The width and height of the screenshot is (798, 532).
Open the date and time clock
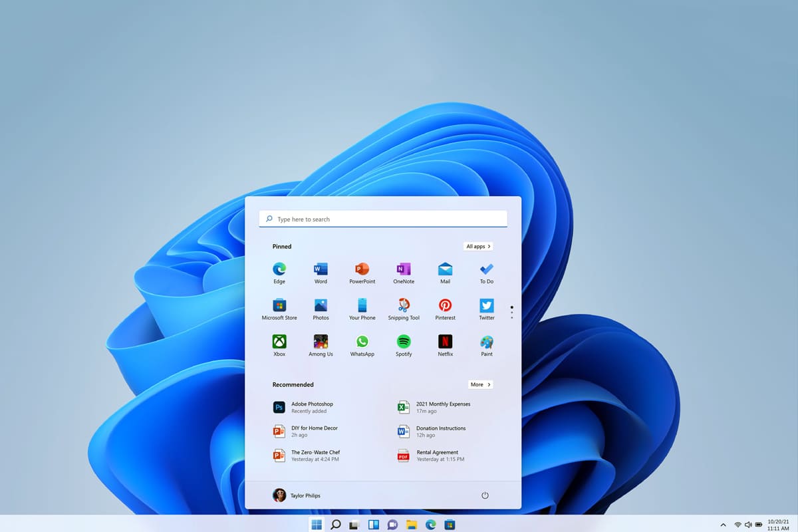(778, 525)
